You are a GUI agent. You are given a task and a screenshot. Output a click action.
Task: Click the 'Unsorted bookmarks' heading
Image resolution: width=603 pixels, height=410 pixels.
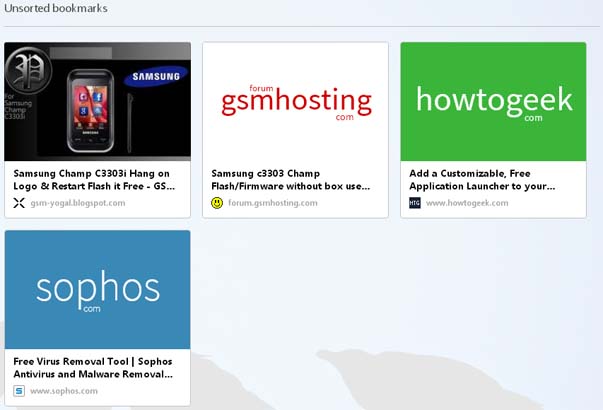click(x=56, y=8)
